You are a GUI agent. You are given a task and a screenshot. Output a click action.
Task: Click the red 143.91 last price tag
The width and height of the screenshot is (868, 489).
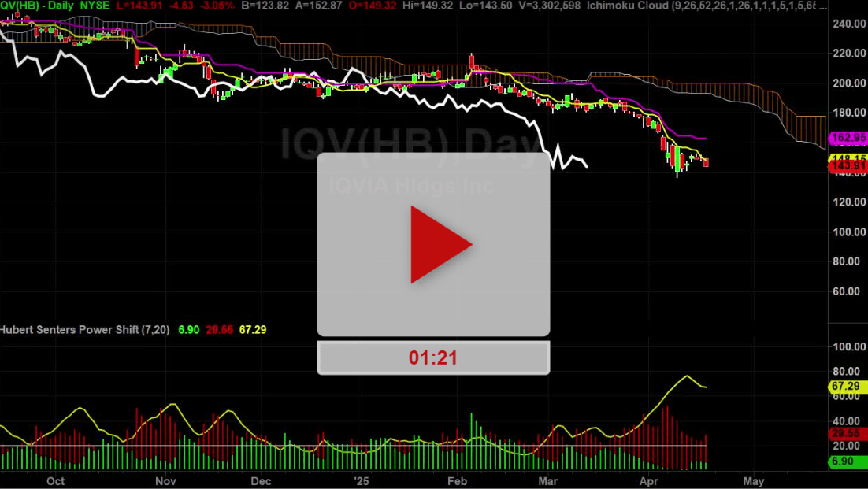pos(848,166)
